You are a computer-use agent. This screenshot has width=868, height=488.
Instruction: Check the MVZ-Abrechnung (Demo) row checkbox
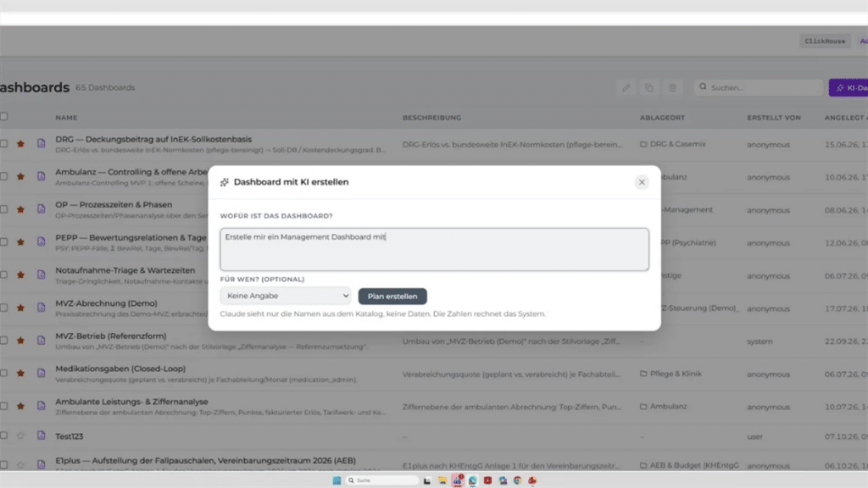tap(4, 308)
